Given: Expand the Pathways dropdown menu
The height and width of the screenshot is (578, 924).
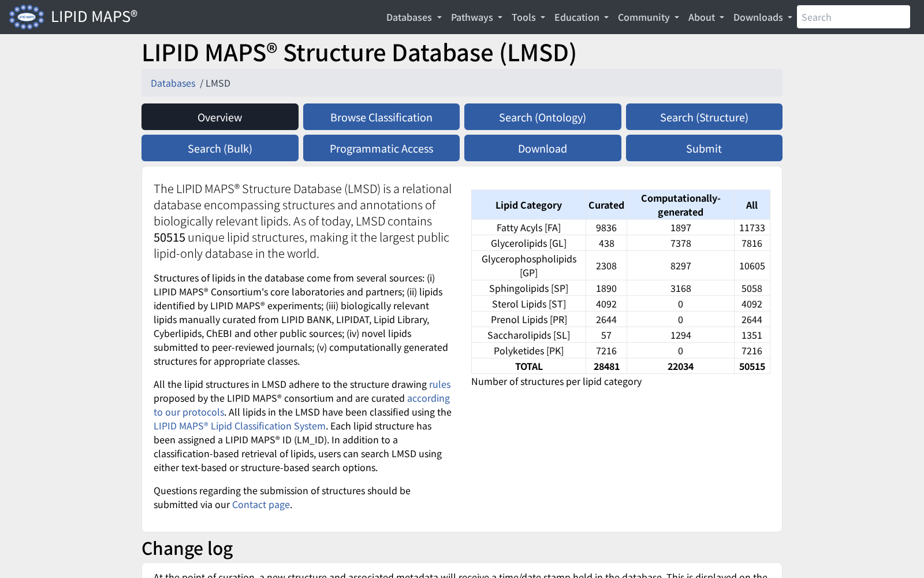Looking at the screenshot, I should tap(476, 17).
